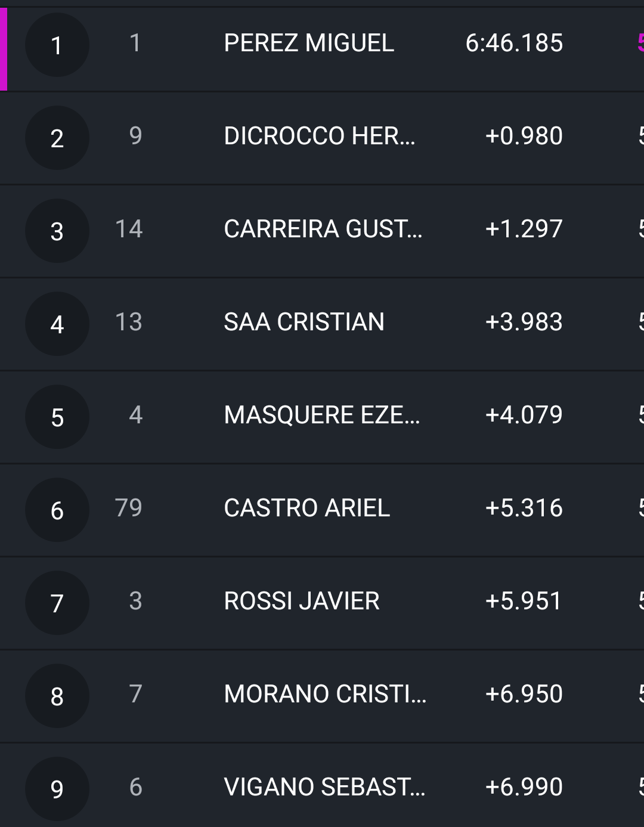Select the +6.950 gap for Morano
The height and width of the screenshot is (827, 644).
click(x=524, y=694)
